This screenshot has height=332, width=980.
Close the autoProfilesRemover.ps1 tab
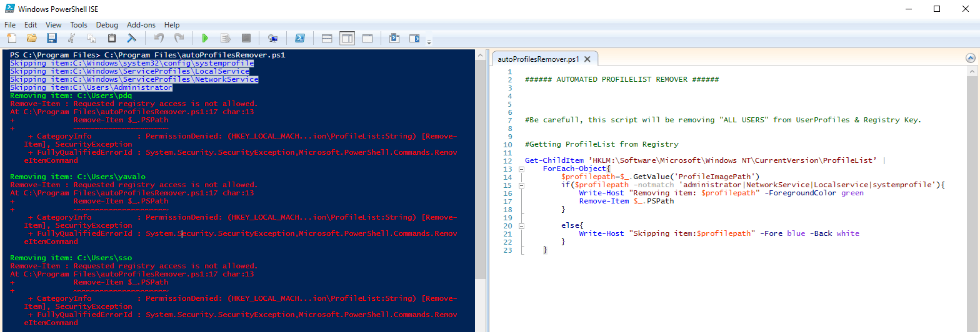(x=588, y=59)
